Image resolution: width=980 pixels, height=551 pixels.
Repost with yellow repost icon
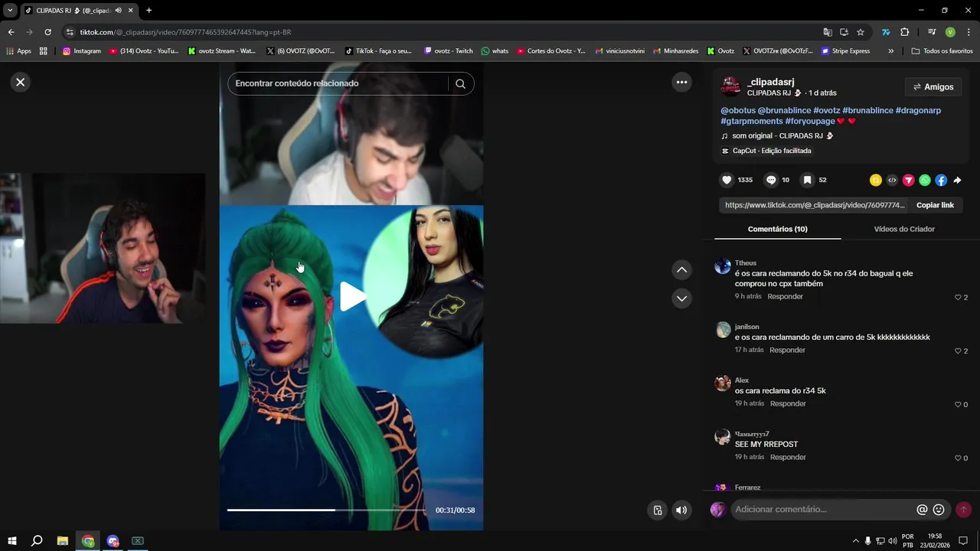(876, 181)
